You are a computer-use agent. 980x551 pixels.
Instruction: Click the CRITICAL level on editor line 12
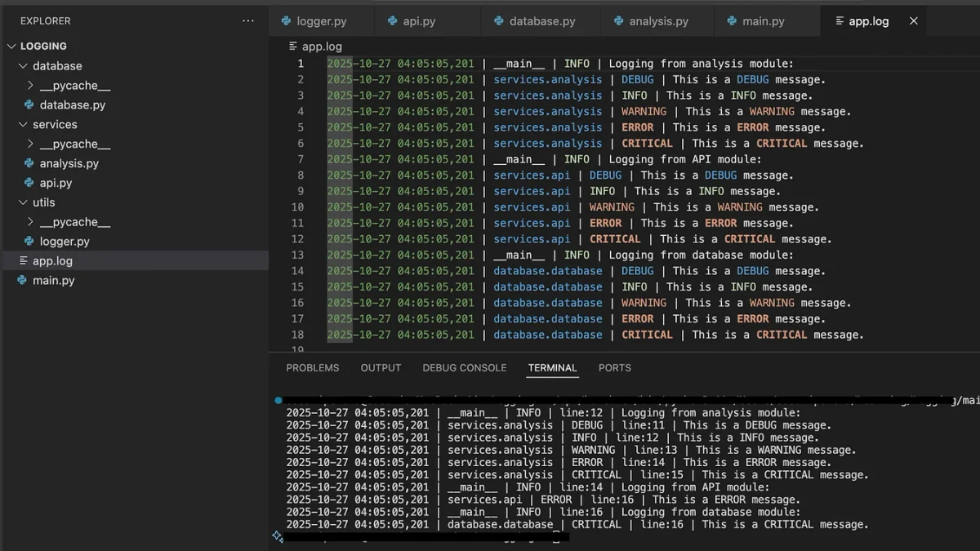click(615, 239)
